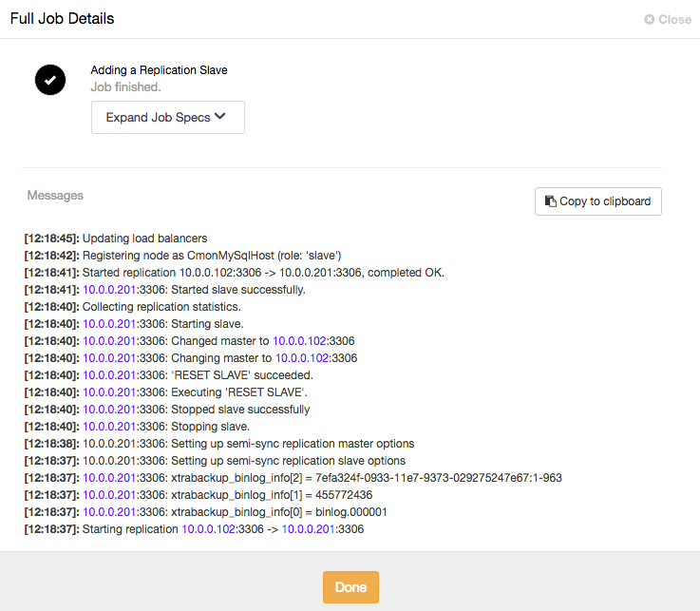This screenshot has width=700, height=611.
Task: Open 10.0.0.201 link in Stopped slave successfully line
Action: pos(109,410)
